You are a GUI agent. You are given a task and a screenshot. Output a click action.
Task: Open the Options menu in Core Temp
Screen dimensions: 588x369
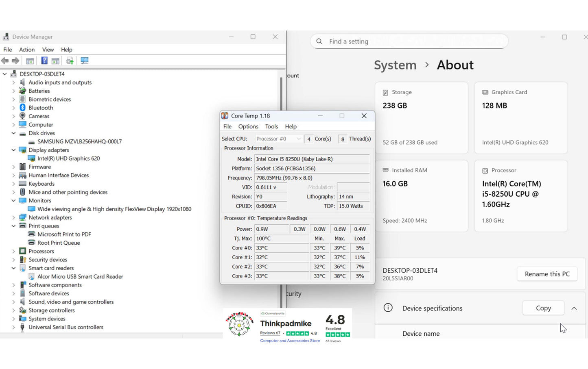pos(248,126)
